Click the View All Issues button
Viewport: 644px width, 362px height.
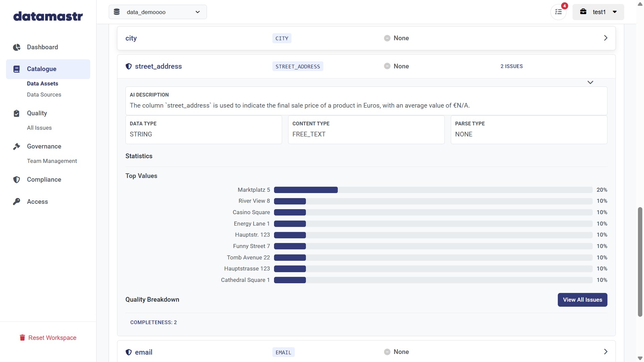pyautogui.click(x=582, y=300)
